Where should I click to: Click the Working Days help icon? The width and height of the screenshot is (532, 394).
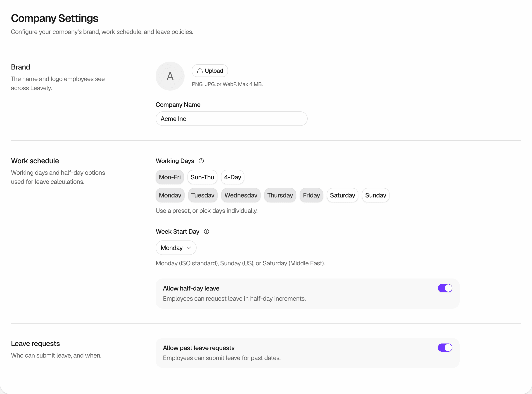point(201,161)
